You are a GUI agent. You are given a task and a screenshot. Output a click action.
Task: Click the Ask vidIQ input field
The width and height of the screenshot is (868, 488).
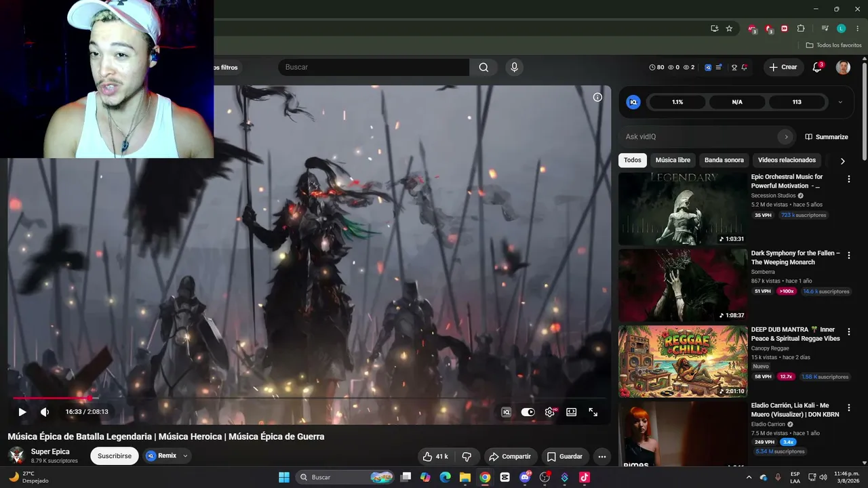pos(698,137)
